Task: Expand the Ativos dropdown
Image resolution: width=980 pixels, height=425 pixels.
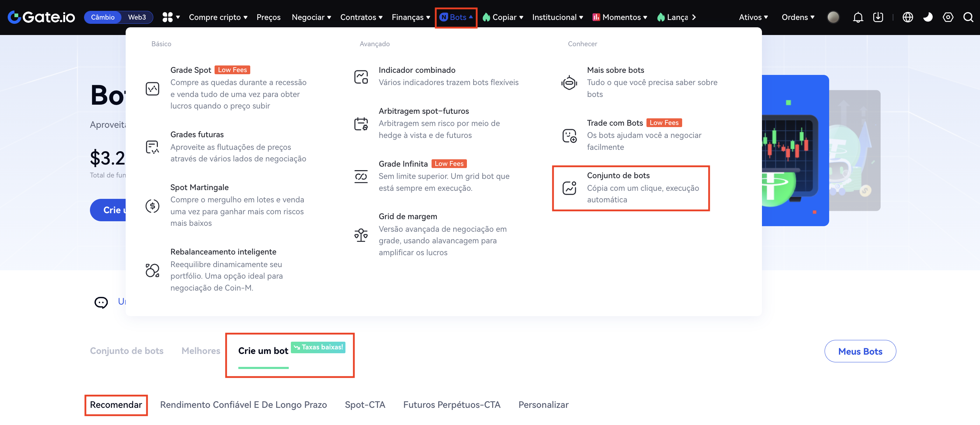Action: tap(753, 17)
